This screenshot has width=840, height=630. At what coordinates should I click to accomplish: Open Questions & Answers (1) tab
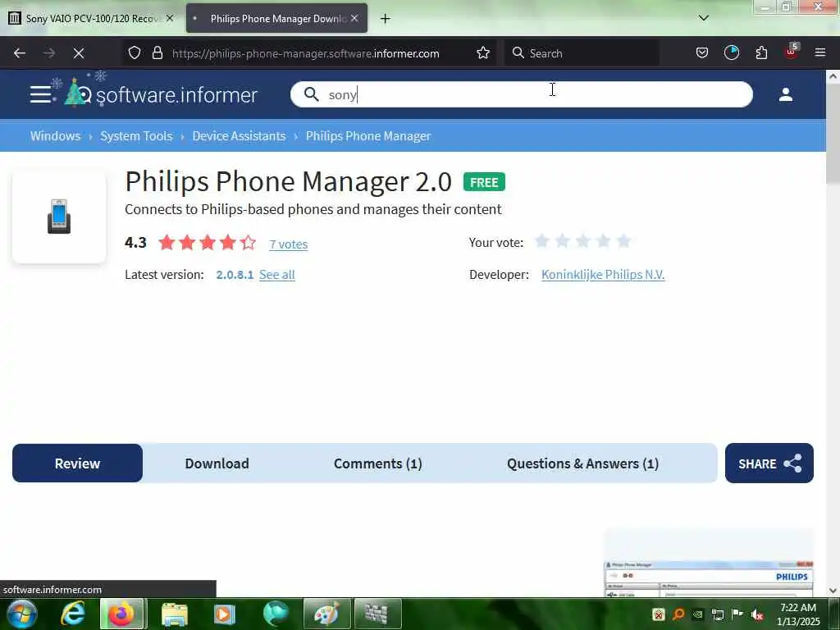coord(583,463)
